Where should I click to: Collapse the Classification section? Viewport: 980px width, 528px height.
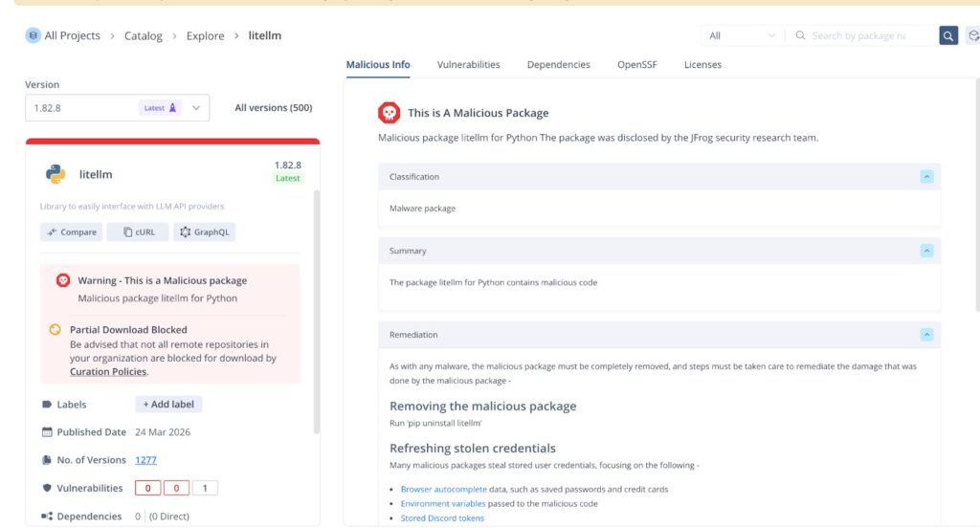click(x=925, y=177)
